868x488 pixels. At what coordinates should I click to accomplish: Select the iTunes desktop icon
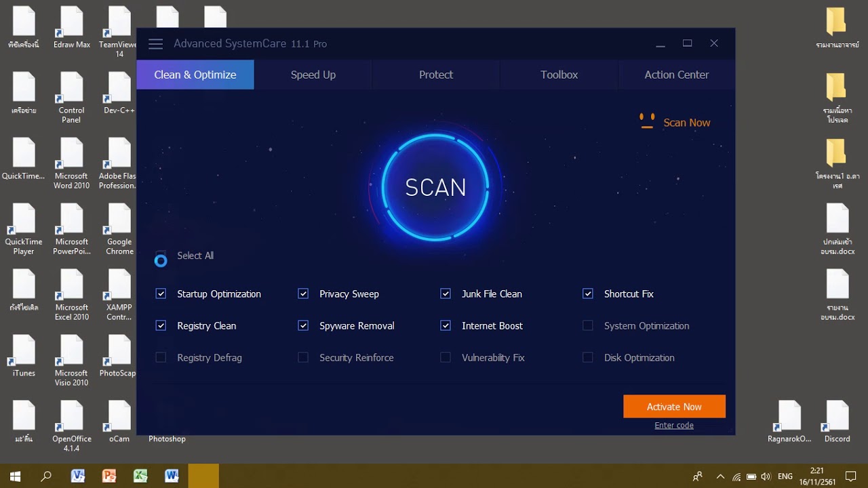(24, 356)
